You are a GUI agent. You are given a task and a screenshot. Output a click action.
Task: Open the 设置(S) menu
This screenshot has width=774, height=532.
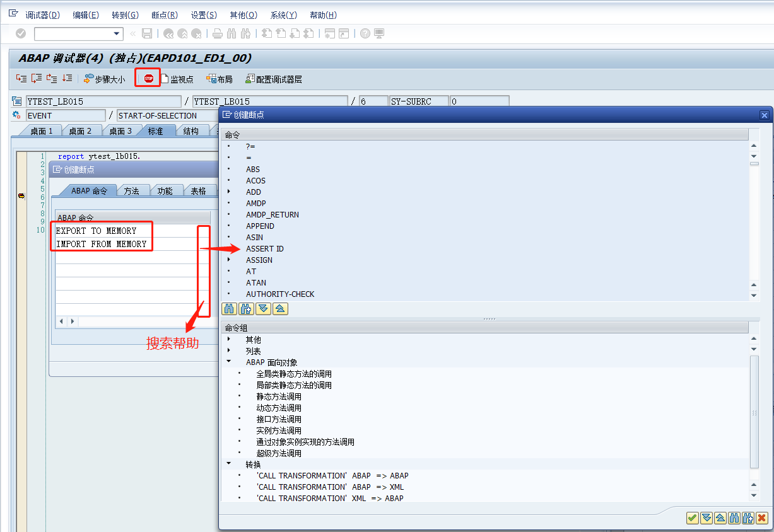point(204,15)
